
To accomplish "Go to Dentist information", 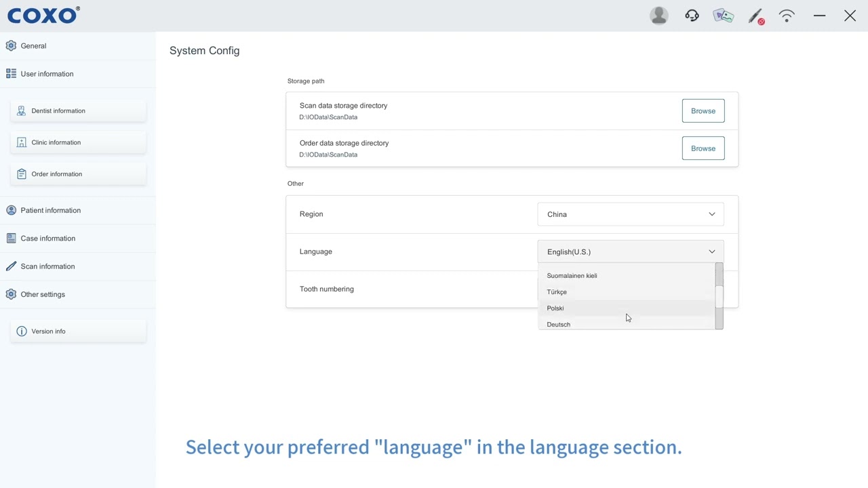I will point(78,110).
